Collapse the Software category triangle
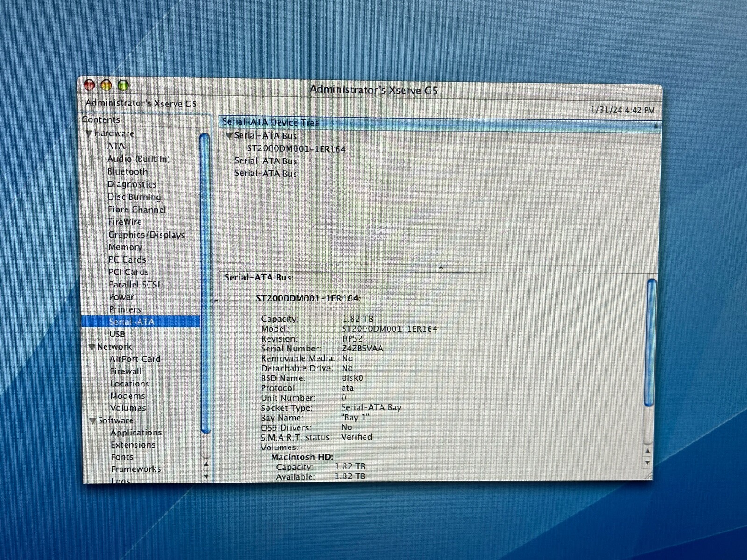 (92, 420)
